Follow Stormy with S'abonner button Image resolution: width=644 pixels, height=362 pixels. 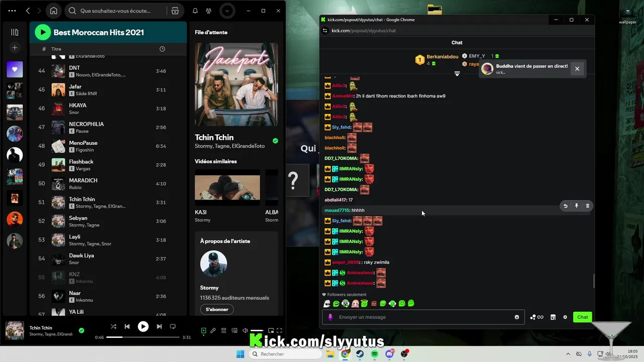(217, 309)
